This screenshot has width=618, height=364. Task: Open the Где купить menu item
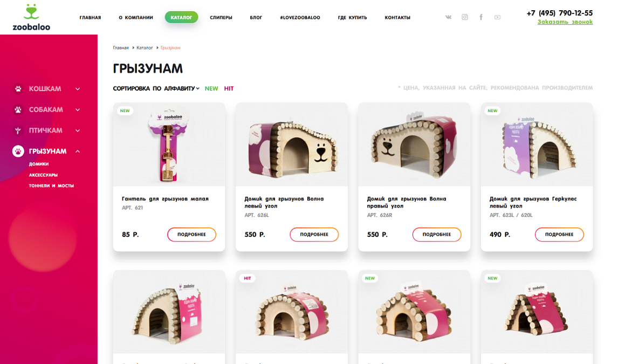pos(352,18)
